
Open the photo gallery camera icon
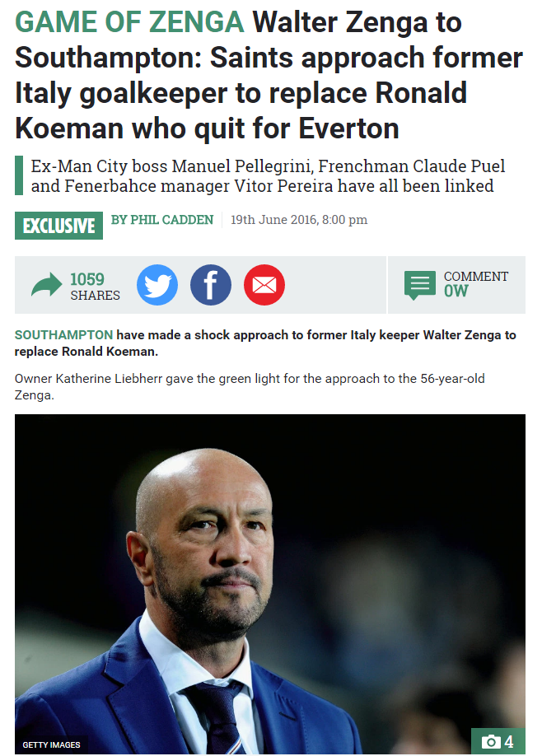(490, 742)
